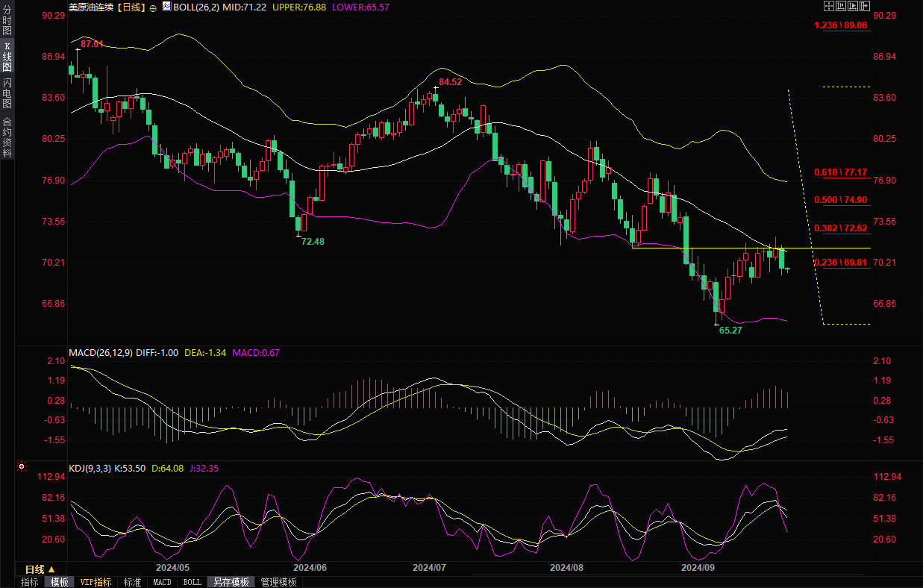The height and width of the screenshot is (588, 923).
Task: Select the K线图 sidebar tab
Action: tap(7, 57)
